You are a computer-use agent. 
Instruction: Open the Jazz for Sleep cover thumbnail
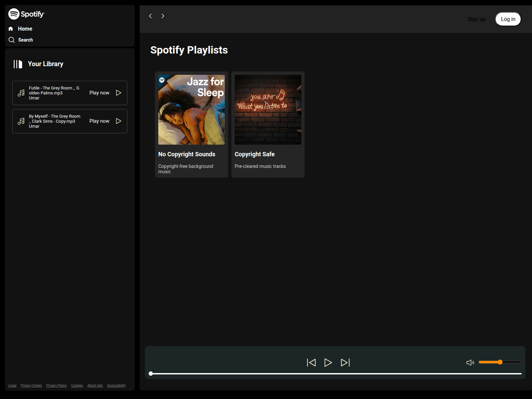coord(192,110)
